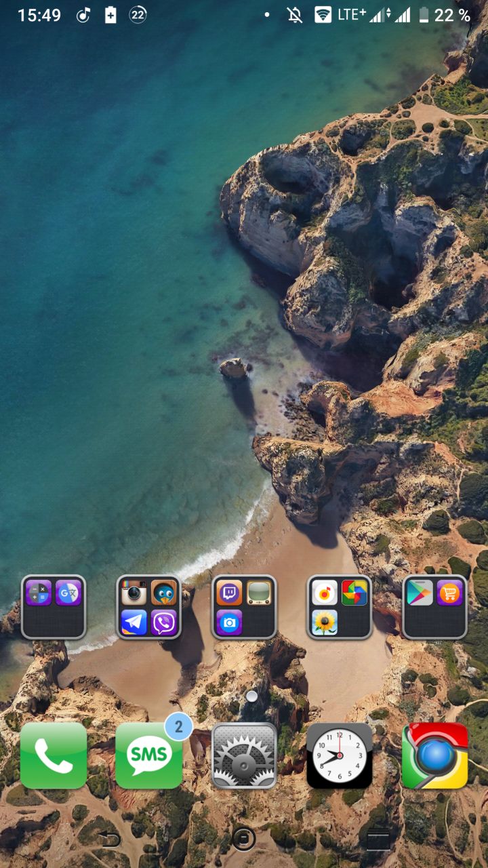This screenshot has height=868, width=488.
Task: Tap the Twitch icon in folder
Action: [x=229, y=593]
